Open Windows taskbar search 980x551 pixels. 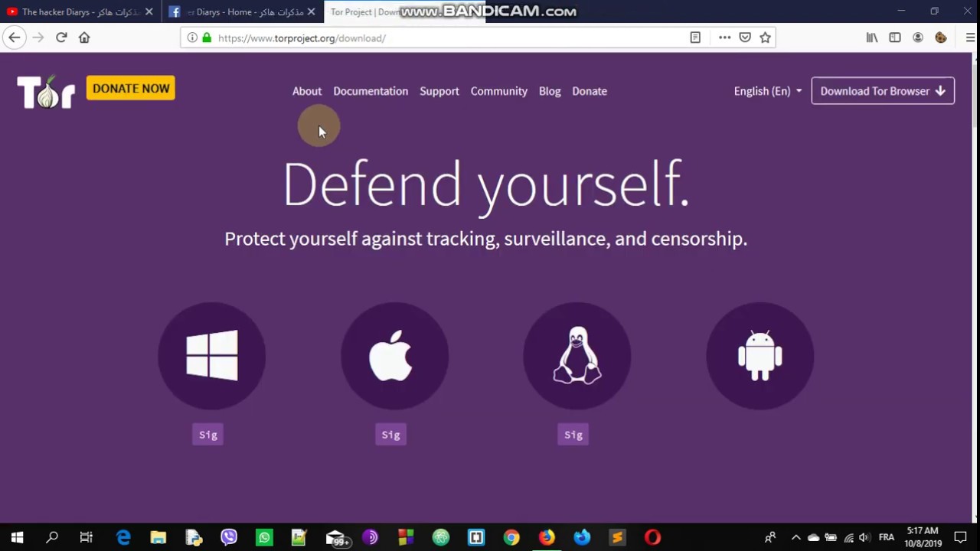point(52,537)
